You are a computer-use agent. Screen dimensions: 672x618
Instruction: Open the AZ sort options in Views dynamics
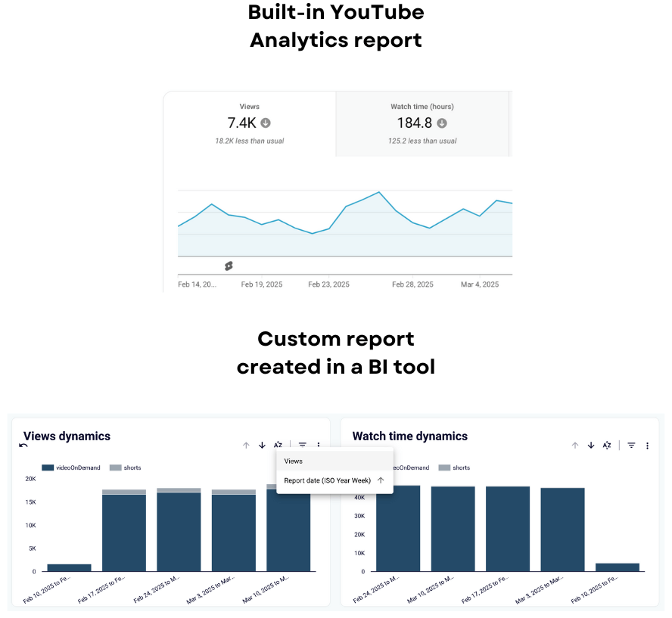(278, 445)
